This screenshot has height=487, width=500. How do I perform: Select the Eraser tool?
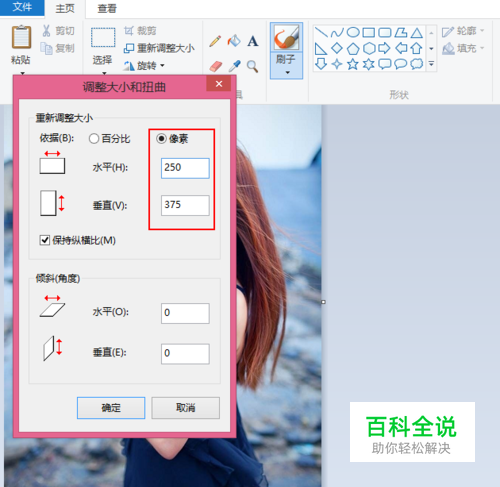pyautogui.click(x=216, y=66)
